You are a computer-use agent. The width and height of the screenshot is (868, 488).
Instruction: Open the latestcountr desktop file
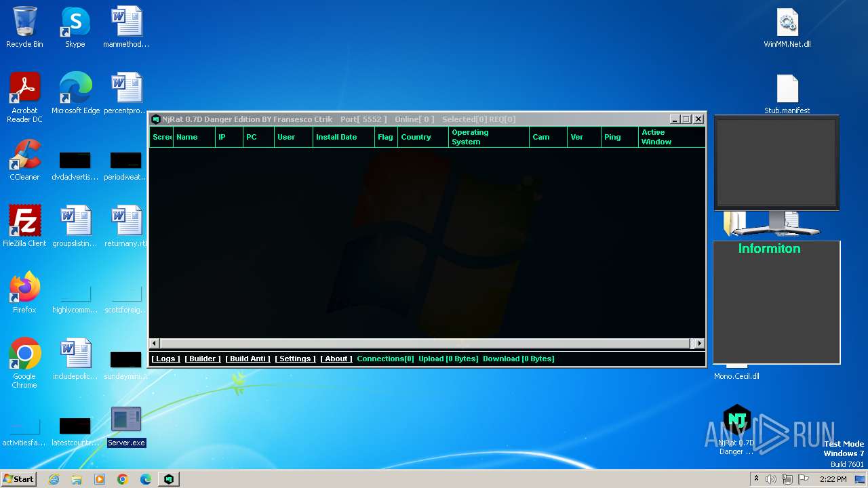[75, 433]
